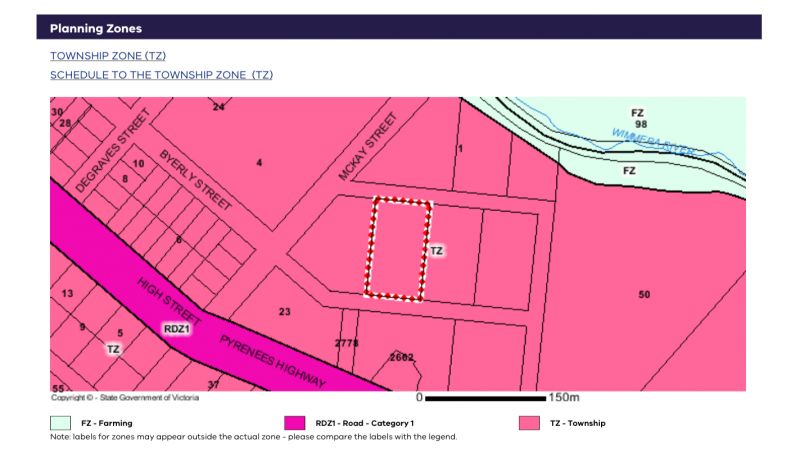Click the DEGRAVES STREET label
Image resolution: width=800 pixels, height=463 pixels.
[112, 151]
